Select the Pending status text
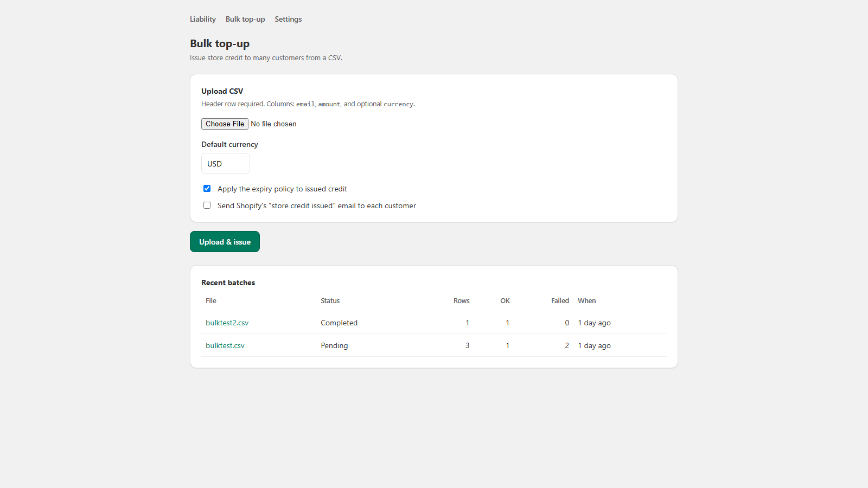868x488 pixels. (334, 345)
